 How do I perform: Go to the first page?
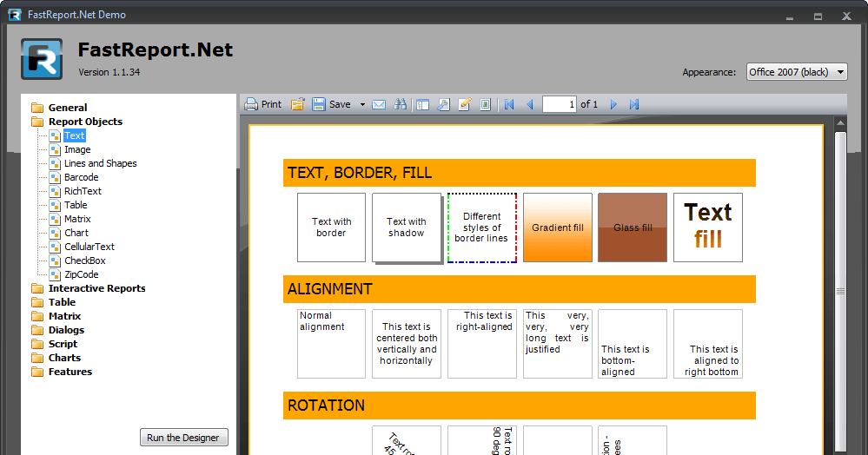point(509,104)
